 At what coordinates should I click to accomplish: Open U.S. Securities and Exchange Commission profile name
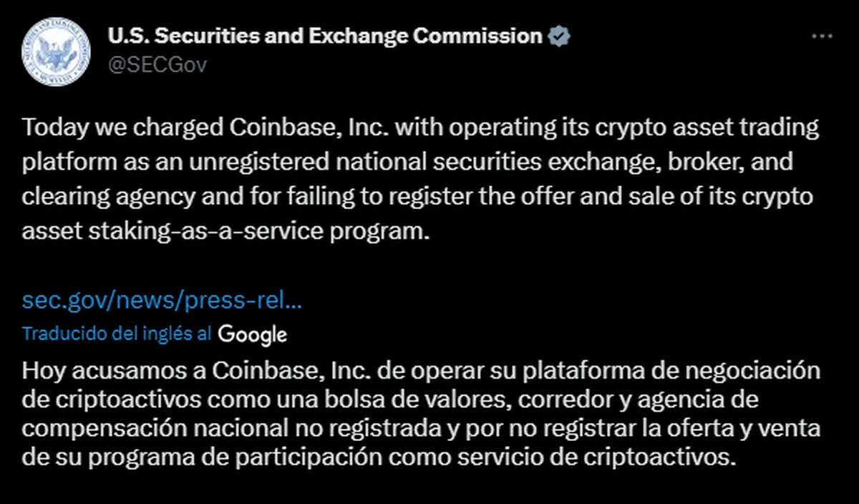pyautogui.click(x=324, y=37)
